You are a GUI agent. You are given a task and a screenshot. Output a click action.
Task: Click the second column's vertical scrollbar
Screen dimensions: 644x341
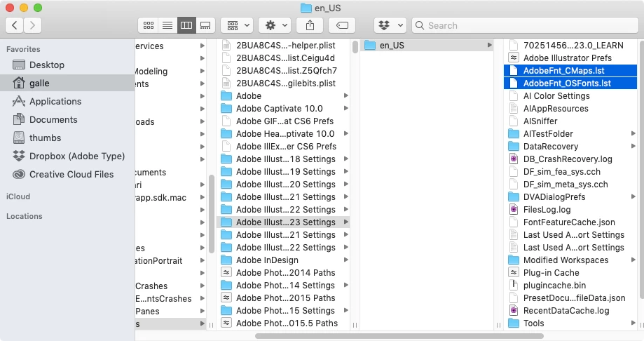pyautogui.click(x=355, y=47)
